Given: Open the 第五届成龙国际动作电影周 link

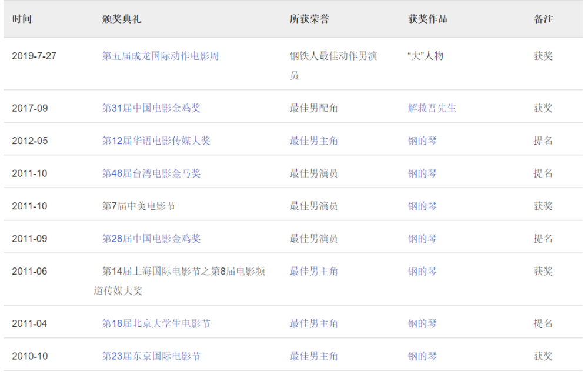Looking at the screenshot, I should point(160,56).
